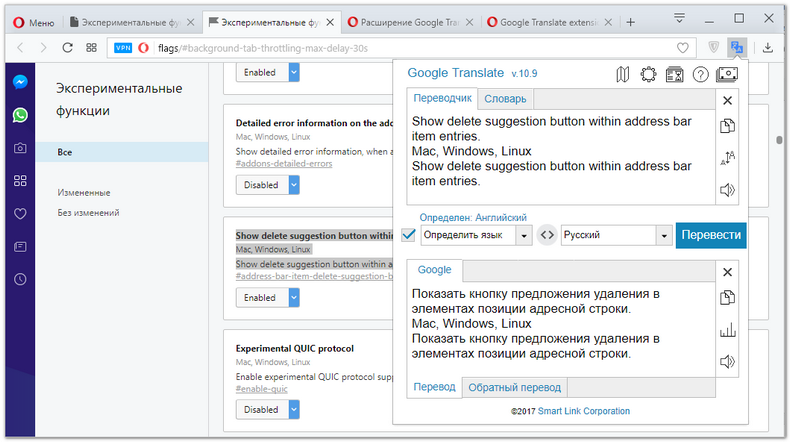Open the tab menu icon in the title bar
The image size is (790, 442).
point(679,19)
